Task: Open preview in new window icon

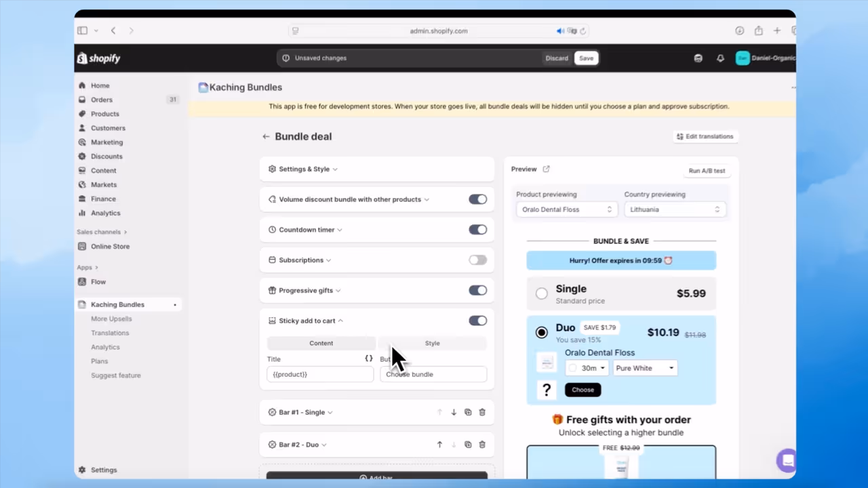Action: 547,169
